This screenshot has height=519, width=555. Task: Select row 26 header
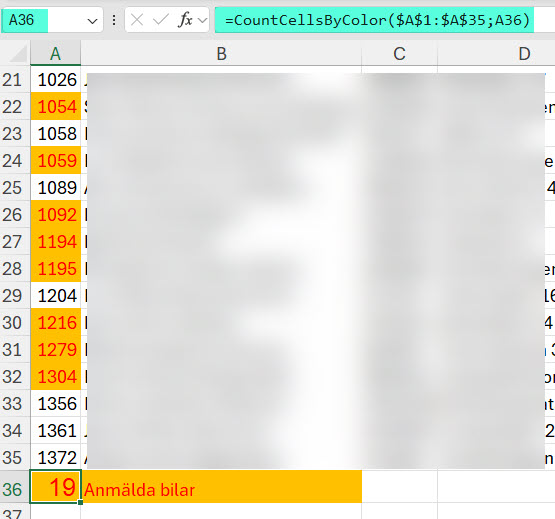point(15,215)
